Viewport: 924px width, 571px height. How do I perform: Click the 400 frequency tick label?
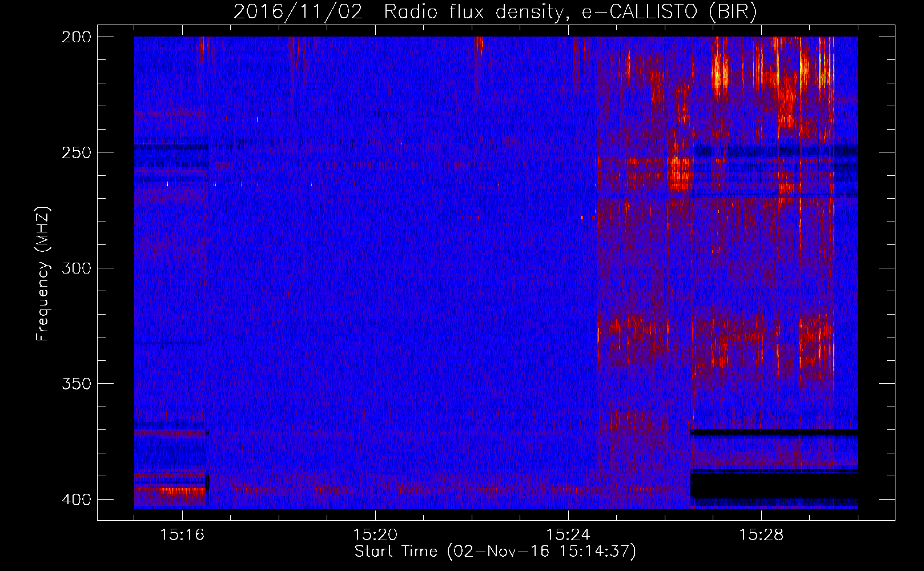pyautogui.click(x=76, y=499)
